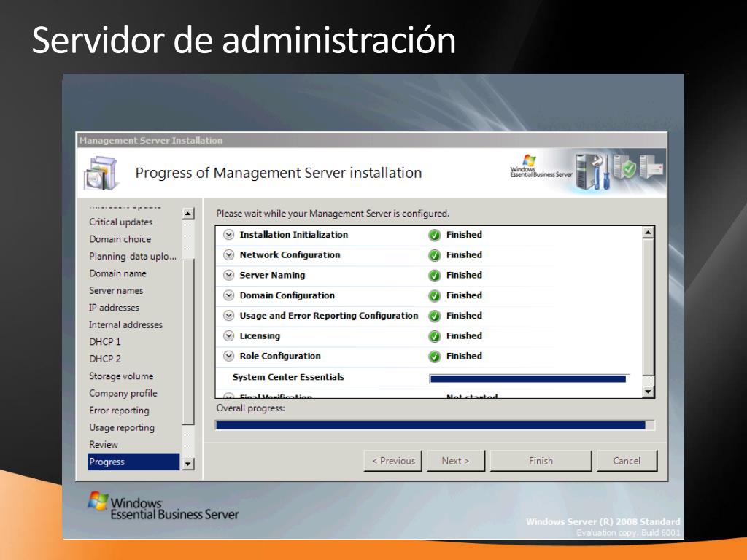Click the System Center Essentials label
Image resolution: width=747 pixels, height=560 pixels.
pyautogui.click(x=288, y=377)
